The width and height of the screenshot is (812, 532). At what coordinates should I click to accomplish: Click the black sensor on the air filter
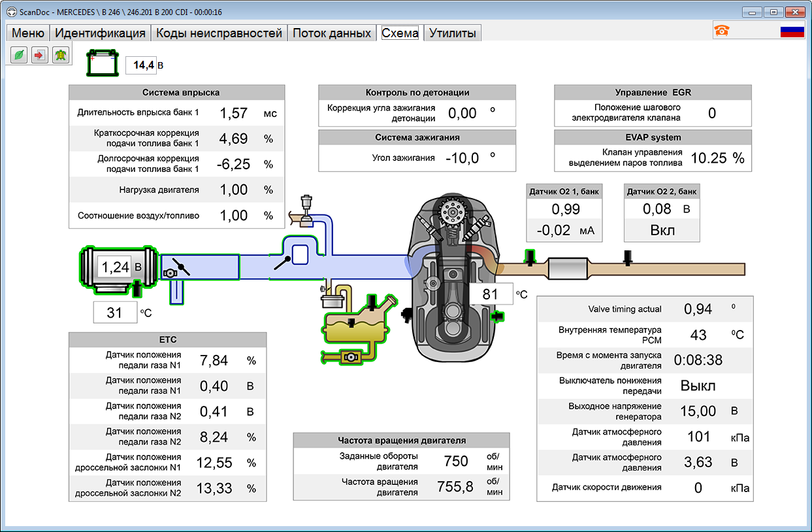coord(137,289)
